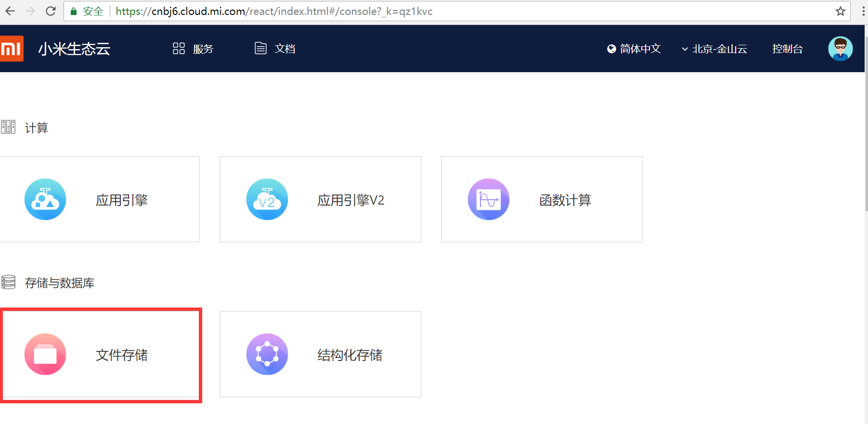Go forward in browser history
The image size is (868, 424).
pos(30,11)
